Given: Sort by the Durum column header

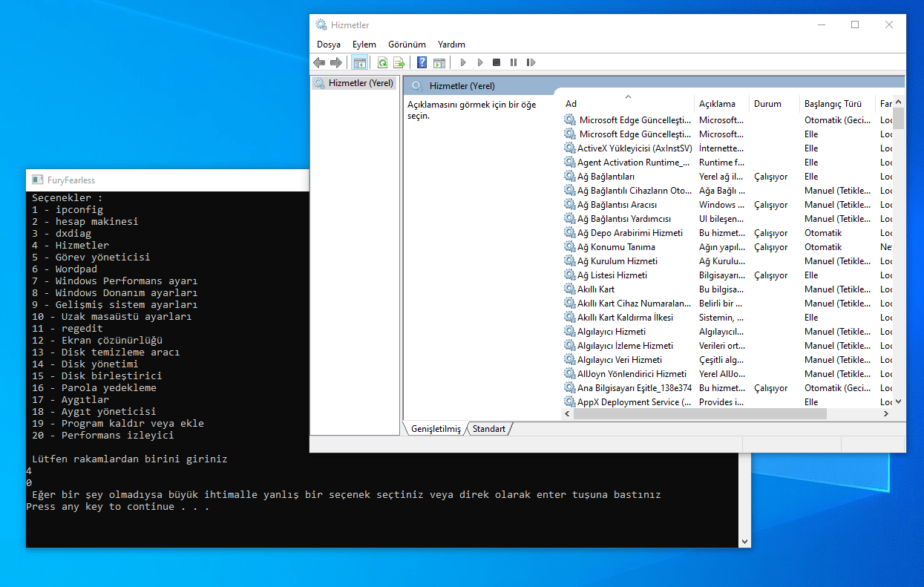Looking at the screenshot, I should (774, 104).
